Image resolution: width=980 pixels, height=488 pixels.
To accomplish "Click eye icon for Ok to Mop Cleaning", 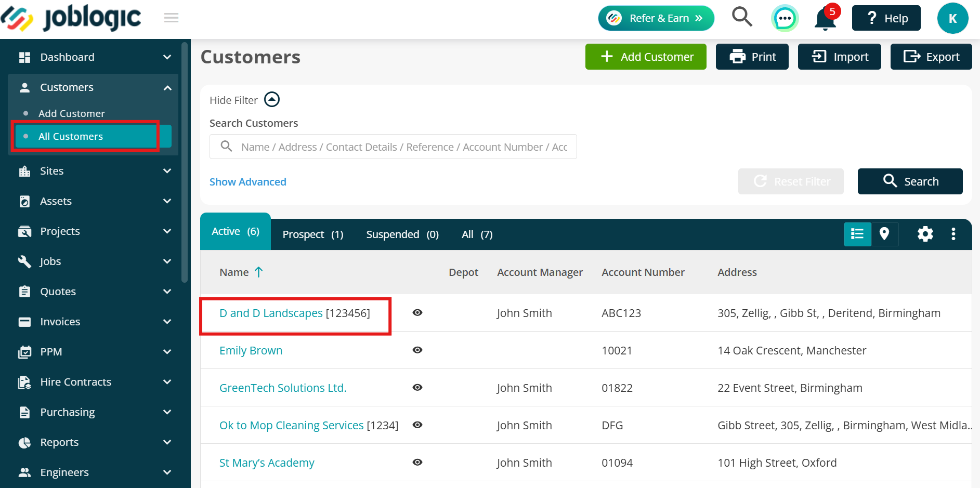I will [x=417, y=425].
